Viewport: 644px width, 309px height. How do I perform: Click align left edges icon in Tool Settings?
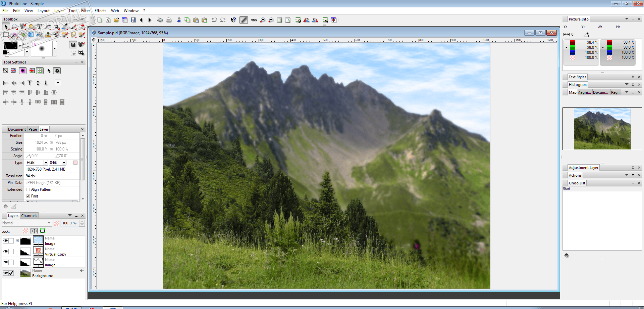point(5,83)
